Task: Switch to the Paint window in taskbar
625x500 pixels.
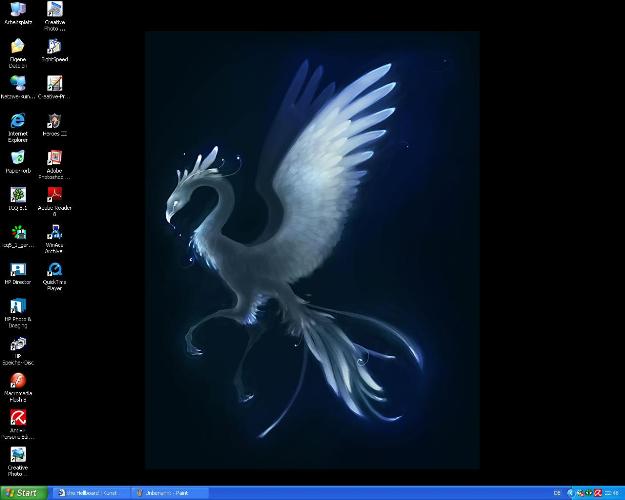Action: [x=170, y=492]
